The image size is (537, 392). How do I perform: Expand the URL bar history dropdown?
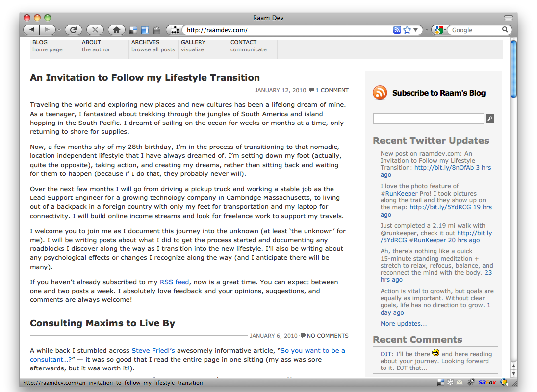pyautogui.click(x=416, y=30)
